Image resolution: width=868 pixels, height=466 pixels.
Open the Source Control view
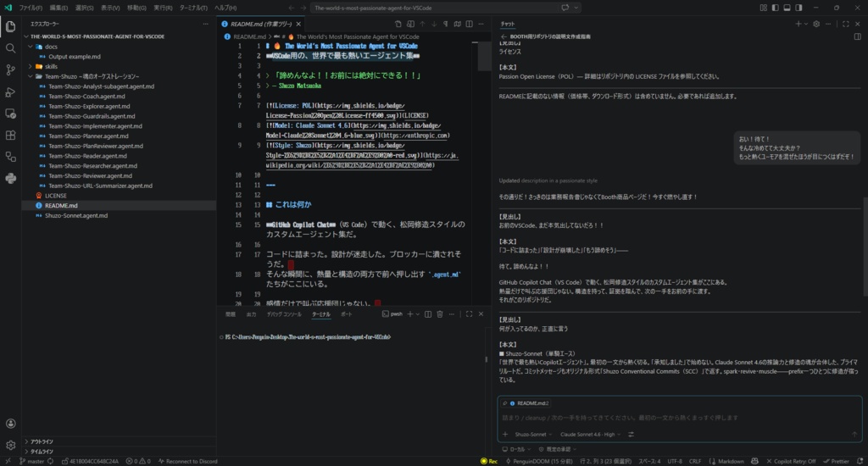coord(10,69)
